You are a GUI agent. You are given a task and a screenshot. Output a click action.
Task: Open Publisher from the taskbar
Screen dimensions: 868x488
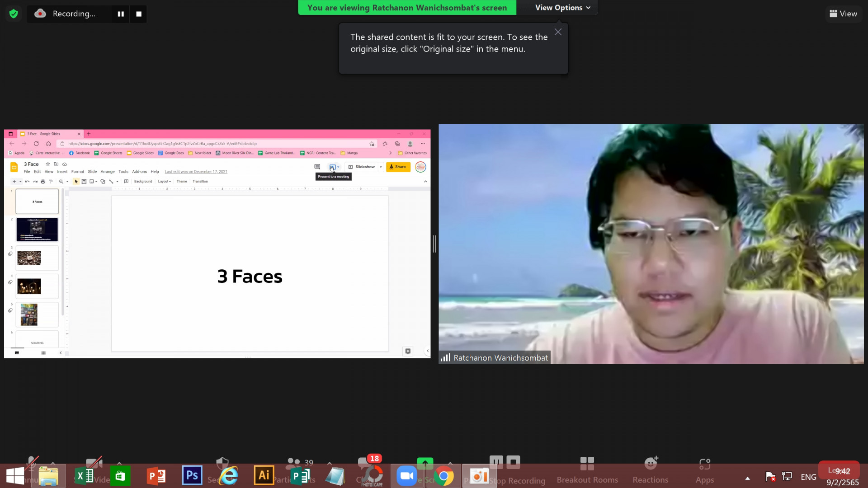point(300,476)
